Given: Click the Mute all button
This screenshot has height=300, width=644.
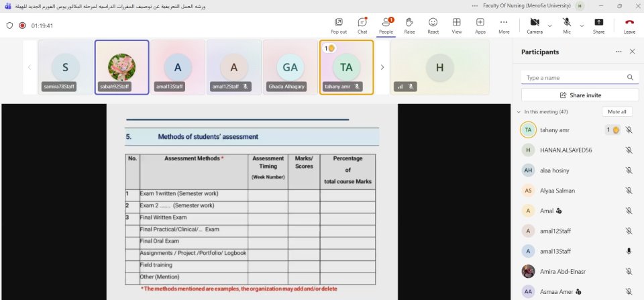Looking at the screenshot, I should pyautogui.click(x=616, y=112).
